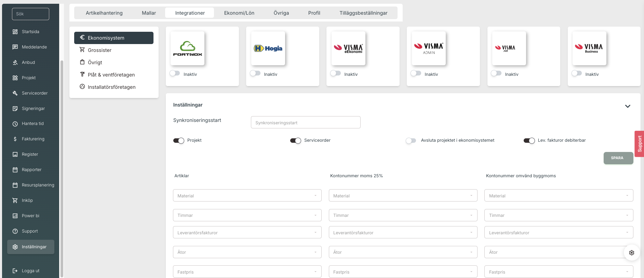644x278 pixels.
Task: Open Power bi chart icon
Action: 15,216
